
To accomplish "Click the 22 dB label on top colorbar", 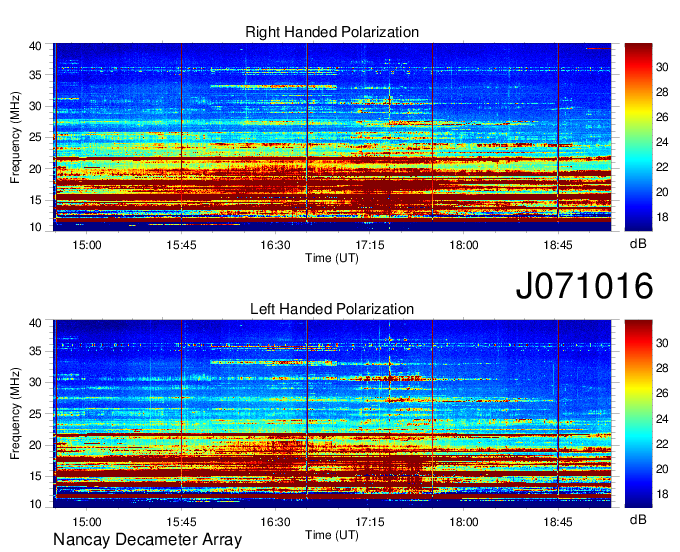I will 662,167.
